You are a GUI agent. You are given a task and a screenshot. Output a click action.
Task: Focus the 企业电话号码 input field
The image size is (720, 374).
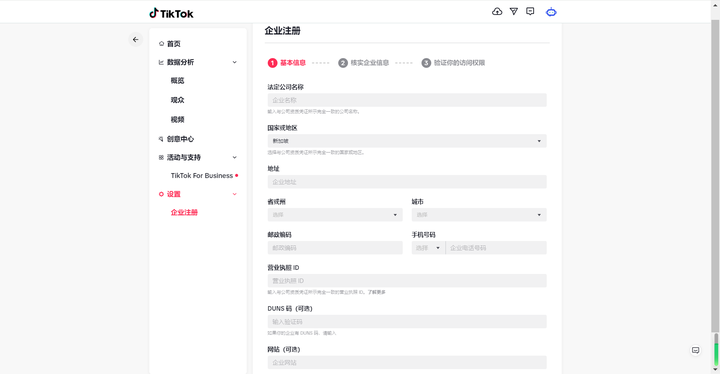click(x=496, y=248)
